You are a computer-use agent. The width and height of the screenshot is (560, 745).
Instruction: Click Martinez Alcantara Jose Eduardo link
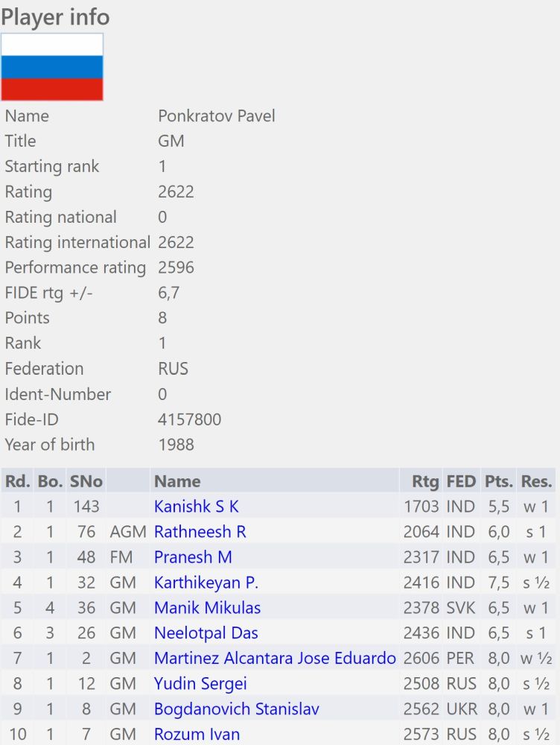click(x=275, y=659)
